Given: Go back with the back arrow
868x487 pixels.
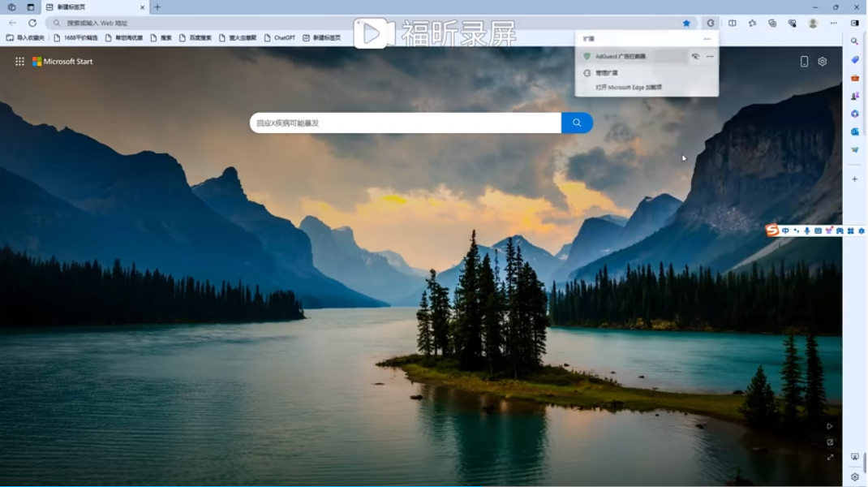Looking at the screenshot, I should click(13, 24).
